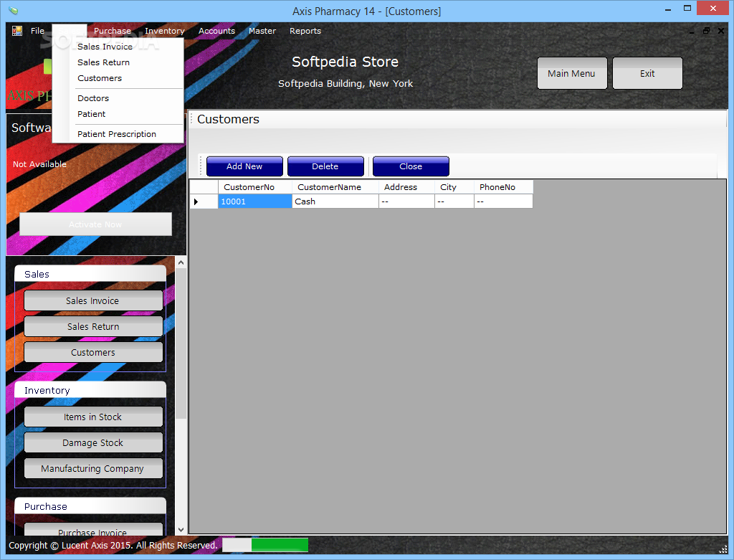
Task: Choose Sales Invoice from the dropdown menu
Action: pos(118,47)
